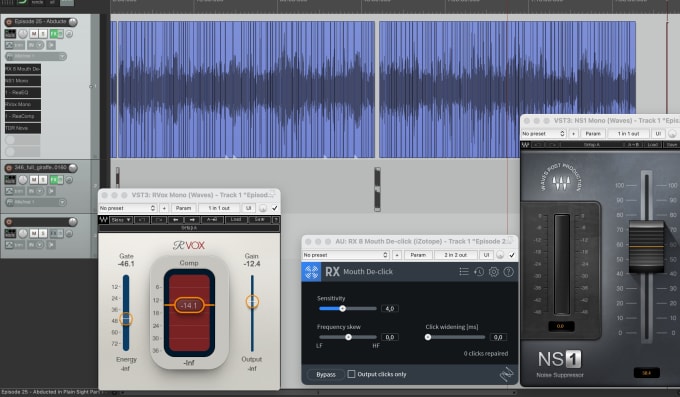The height and width of the screenshot is (397, 680).
Task: Open ReaEQ entry in track FX list
Action: coord(23,92)
